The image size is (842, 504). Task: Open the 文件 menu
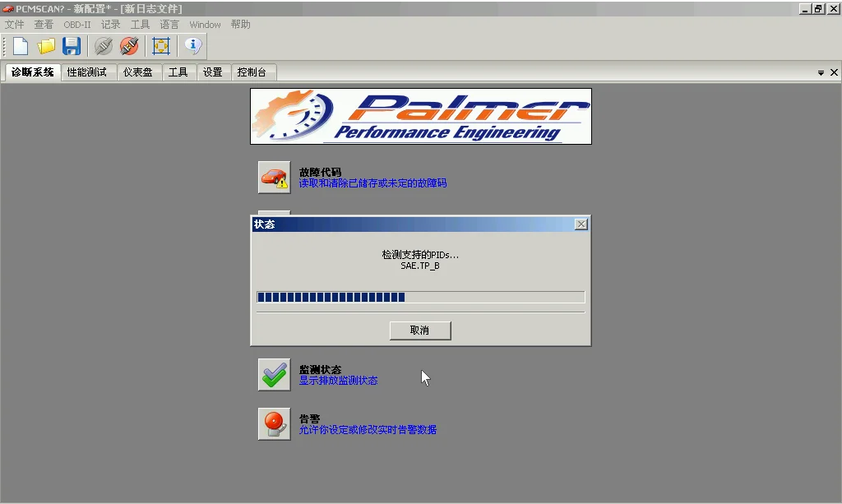pyautogui.click(x=15, y=25)
